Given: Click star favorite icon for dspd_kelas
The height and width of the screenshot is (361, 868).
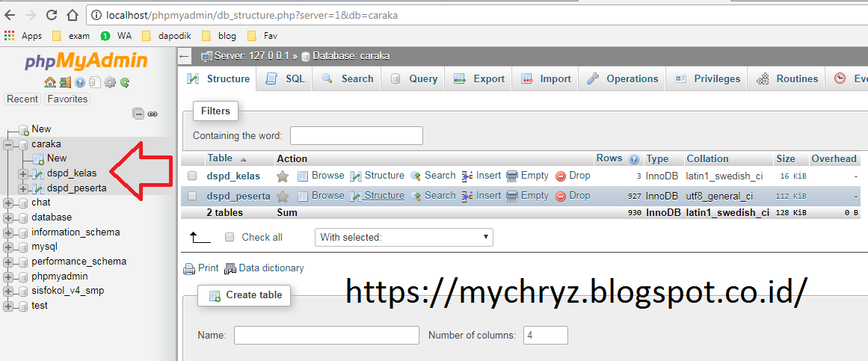Looking at the screenshot, I should click(283, 176).
